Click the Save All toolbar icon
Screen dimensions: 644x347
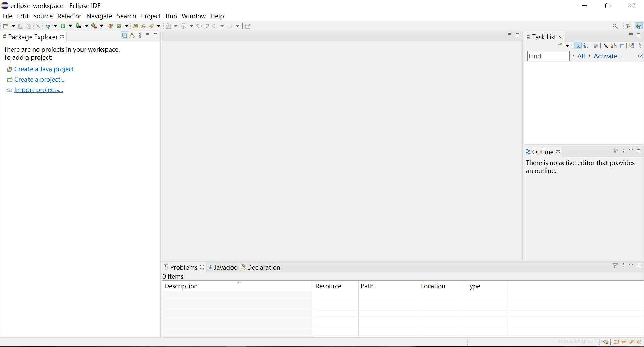point(29,26)
